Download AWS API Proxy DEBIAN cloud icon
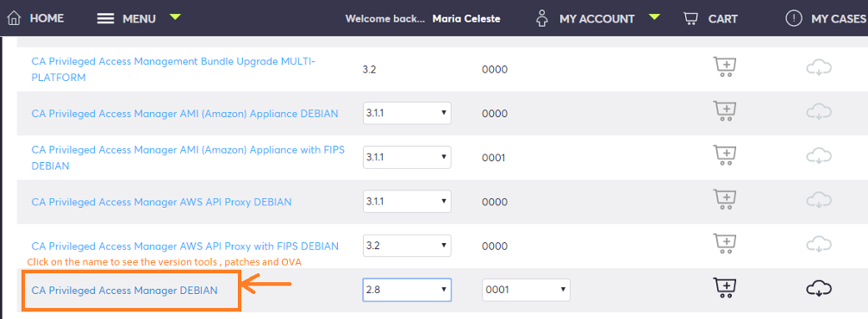Screen dimensions: 868x319 (x=819, y=200)
